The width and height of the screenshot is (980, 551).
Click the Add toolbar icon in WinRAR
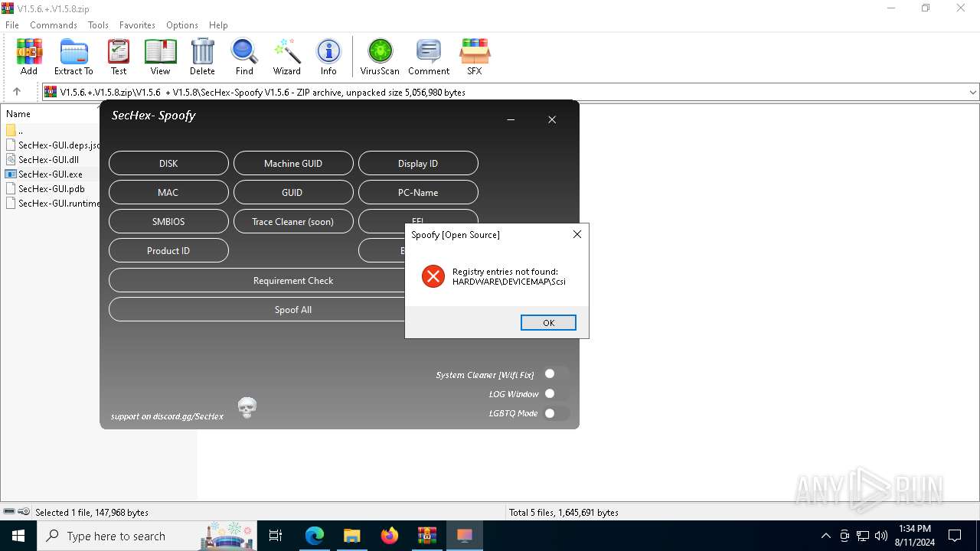(x=29, y=57)
